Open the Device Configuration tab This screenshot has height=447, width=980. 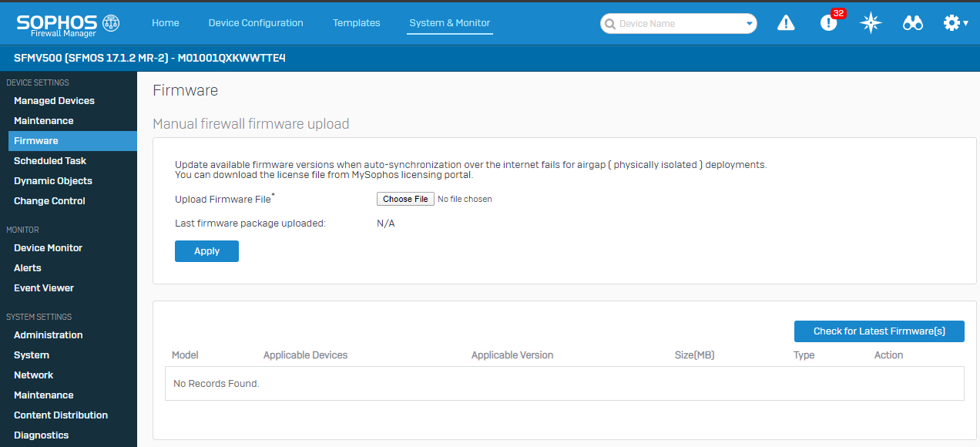tap(256, 23)
